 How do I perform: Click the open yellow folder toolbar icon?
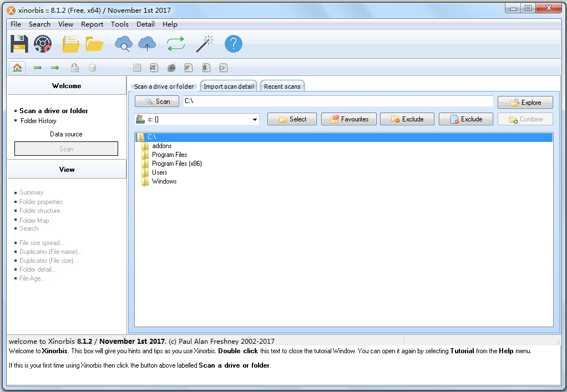(95, 44)
